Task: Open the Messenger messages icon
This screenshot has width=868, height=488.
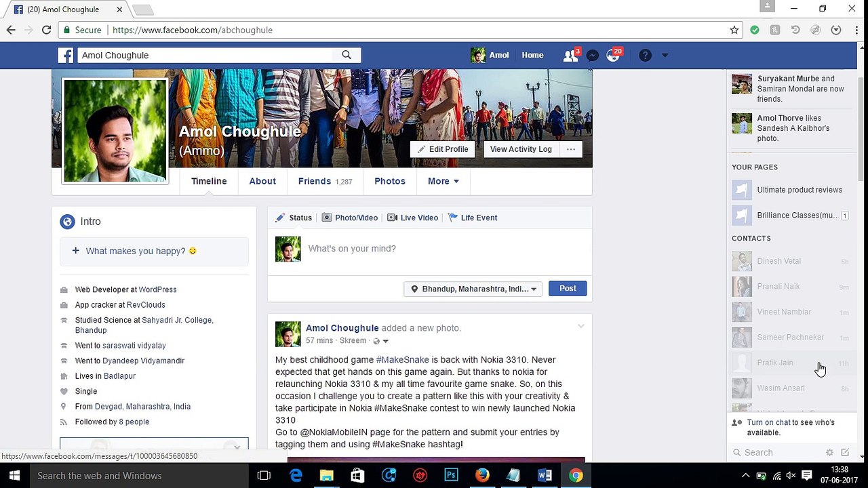Action: [x=592, y=56]
